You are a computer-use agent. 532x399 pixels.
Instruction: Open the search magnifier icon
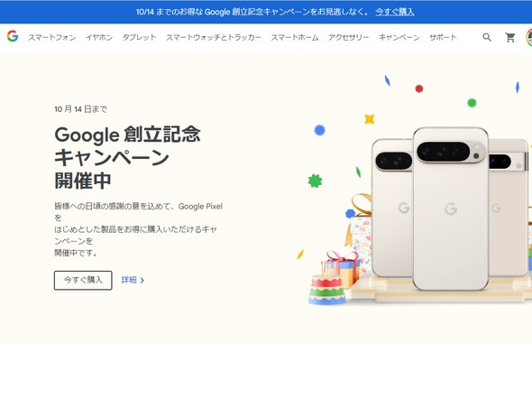[x=487, y=37]
